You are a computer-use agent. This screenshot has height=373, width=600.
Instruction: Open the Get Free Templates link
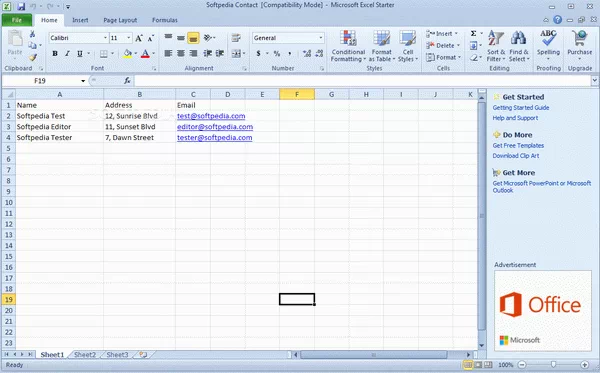click(x=518, y=146)
